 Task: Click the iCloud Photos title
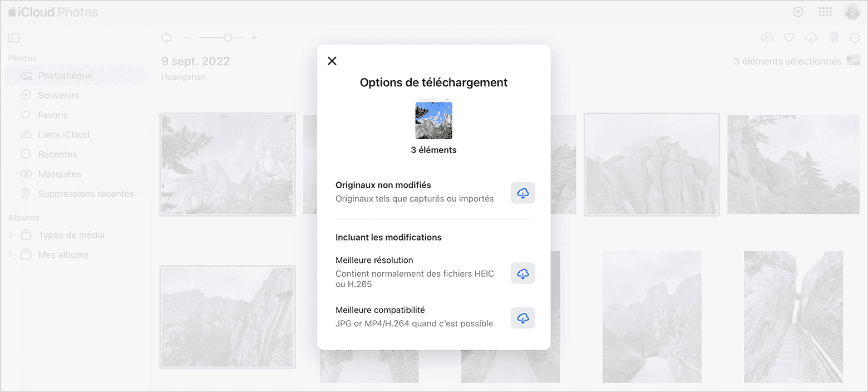pos(53,12)
